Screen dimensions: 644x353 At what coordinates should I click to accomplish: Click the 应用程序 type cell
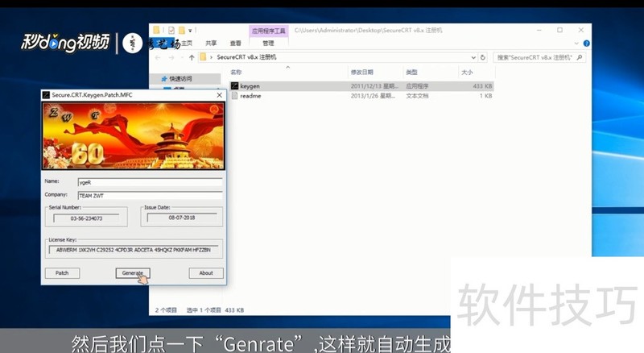pos(417,86)
